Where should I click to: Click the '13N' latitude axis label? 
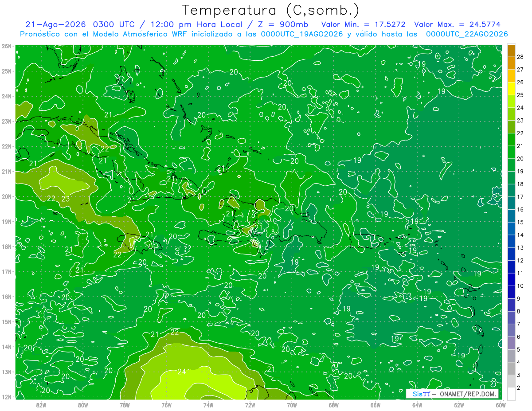pyautogui.click(x=7, y=372)
